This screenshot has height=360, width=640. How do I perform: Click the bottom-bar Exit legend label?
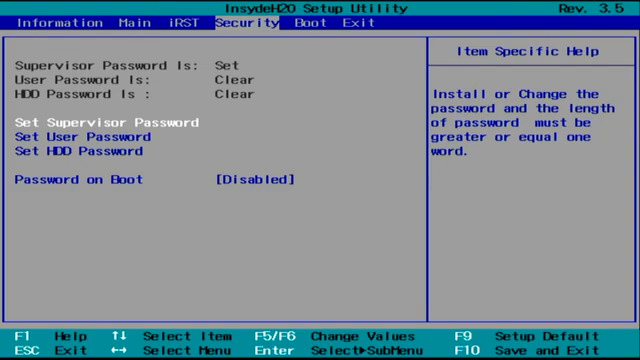pyautogui.click(x=71, y=351)
